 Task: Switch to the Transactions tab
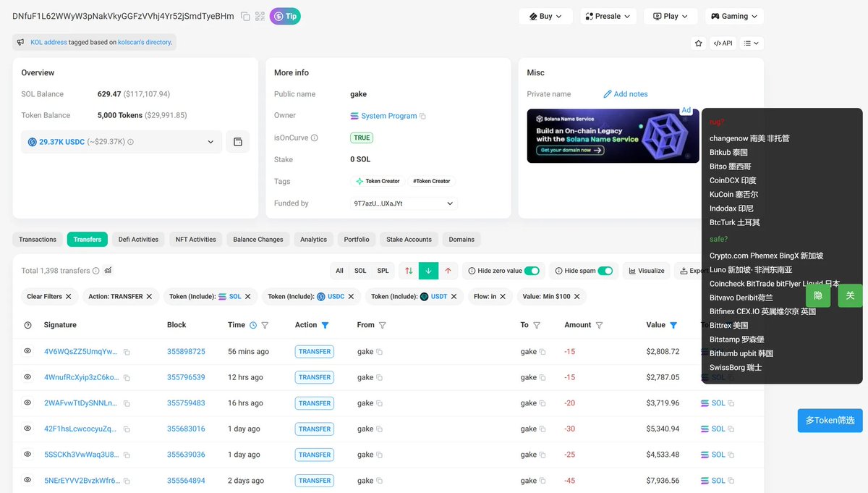pyautogui.click(x=38, y=240)
